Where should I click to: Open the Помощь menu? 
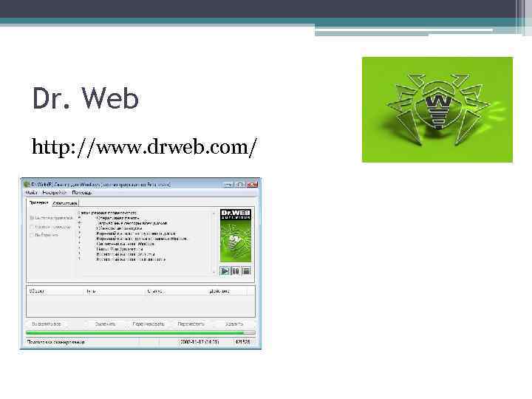point(82,193)
